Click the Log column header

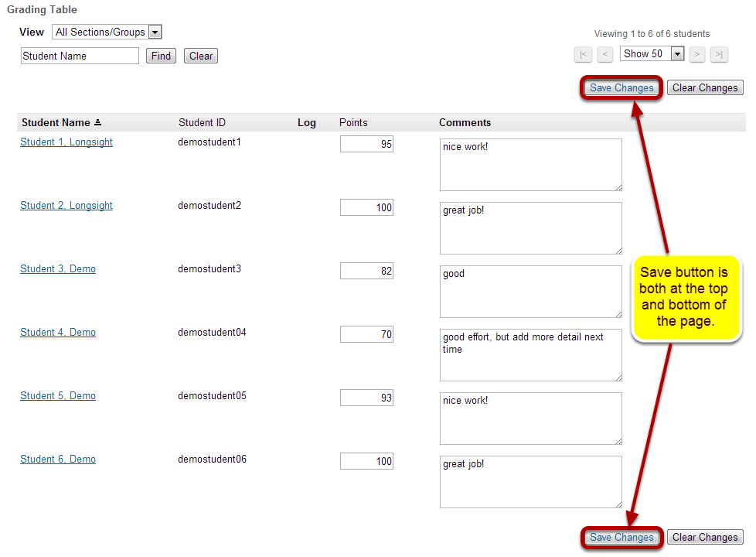coord(307,122)
